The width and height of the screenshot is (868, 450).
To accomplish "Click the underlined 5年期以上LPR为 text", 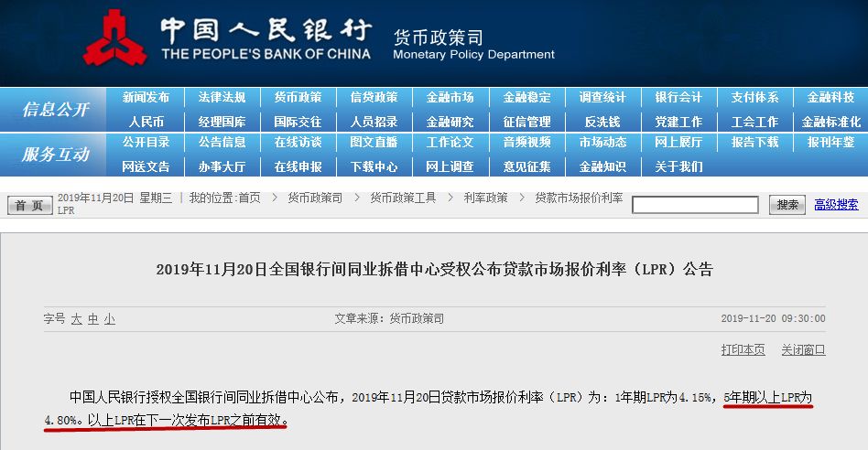I will click(768, 397).
